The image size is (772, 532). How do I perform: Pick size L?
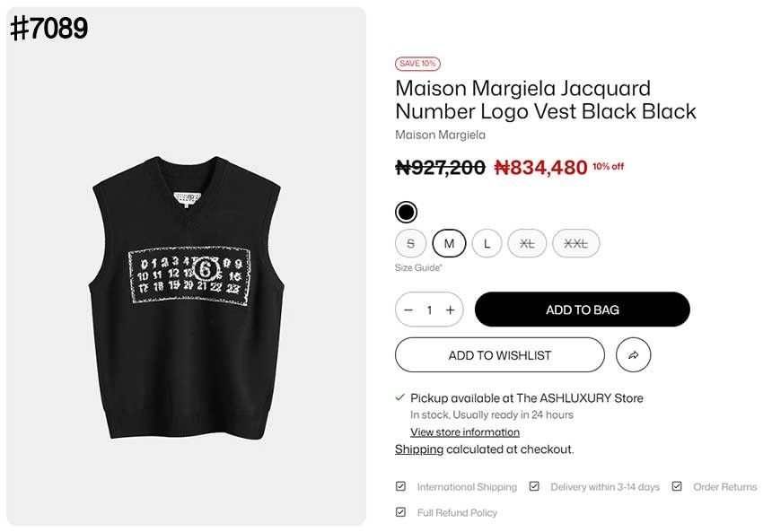click(x=487, y=243)
